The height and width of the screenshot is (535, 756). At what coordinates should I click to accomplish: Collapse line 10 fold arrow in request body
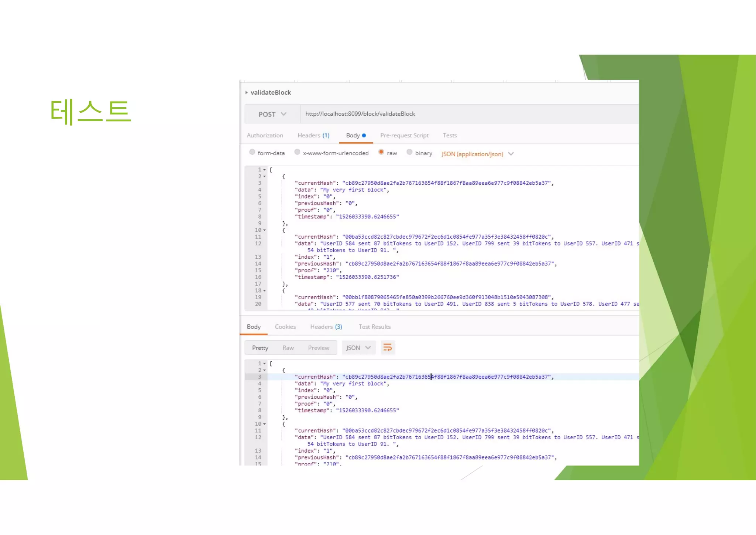pyautogui.click(x=264, y=230)
